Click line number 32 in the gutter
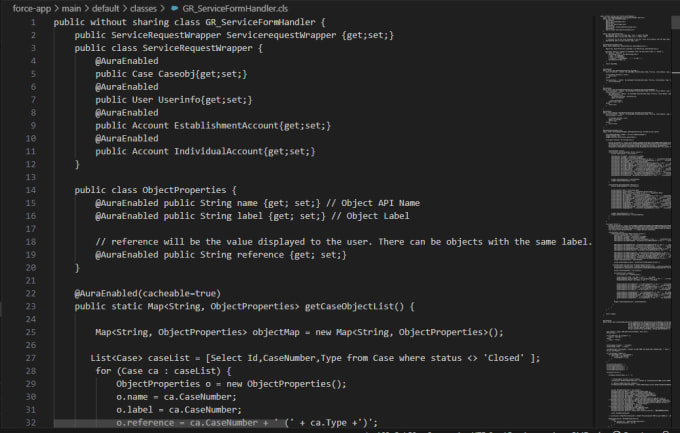The image size is (680, 433). [30, 423]
